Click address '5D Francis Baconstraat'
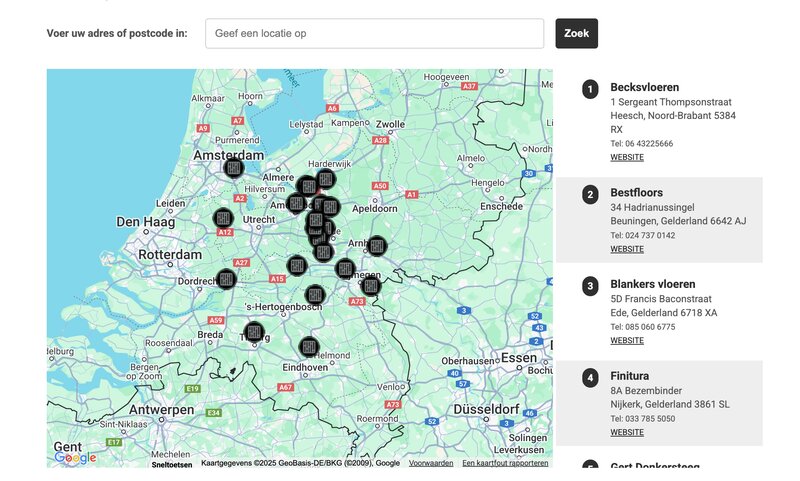 (661, 299)
